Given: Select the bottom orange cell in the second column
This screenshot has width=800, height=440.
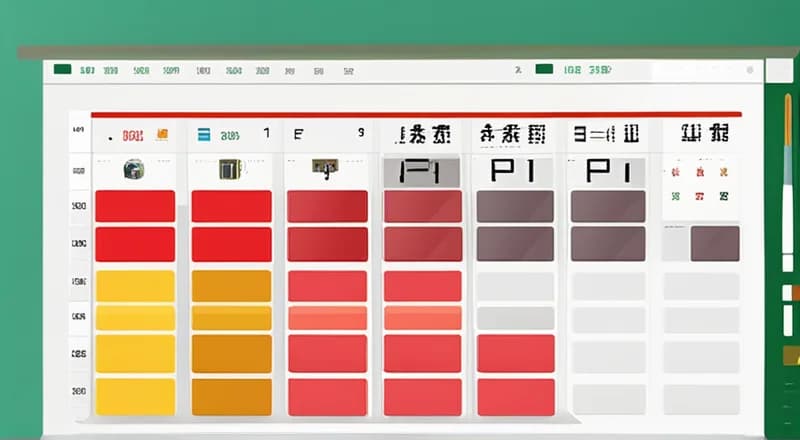Looking at the screenshot, I should point(232,397).
